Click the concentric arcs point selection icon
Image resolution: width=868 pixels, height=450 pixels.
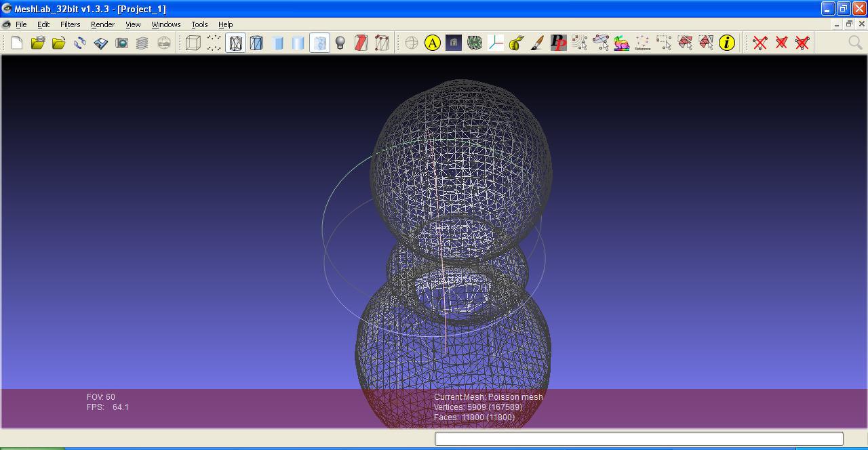click(580, 43)
